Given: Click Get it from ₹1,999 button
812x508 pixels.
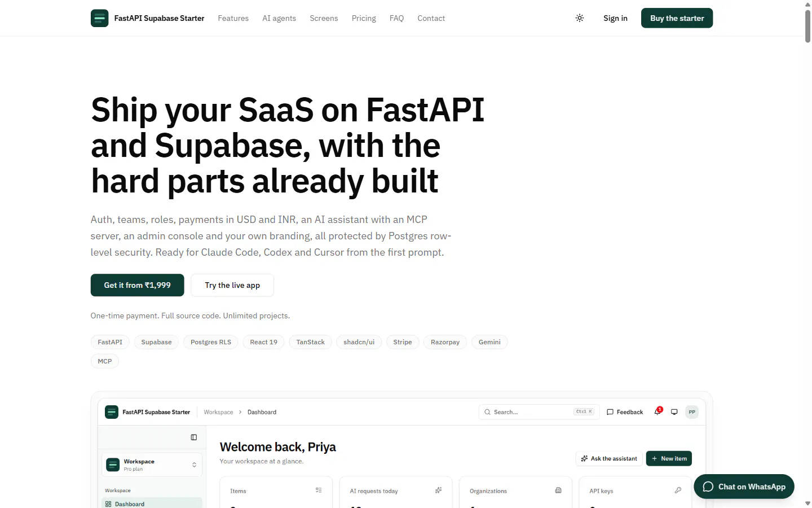Looking at the screenshot, I should [x=138, y=285].
